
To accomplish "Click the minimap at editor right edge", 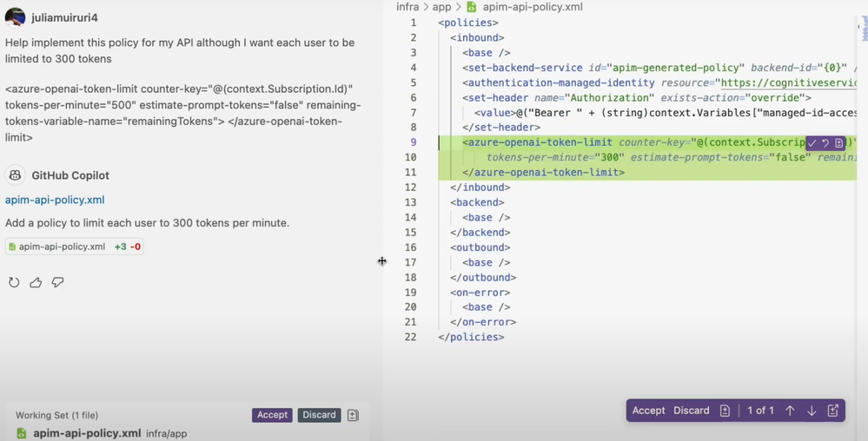I will click(865, 28).
